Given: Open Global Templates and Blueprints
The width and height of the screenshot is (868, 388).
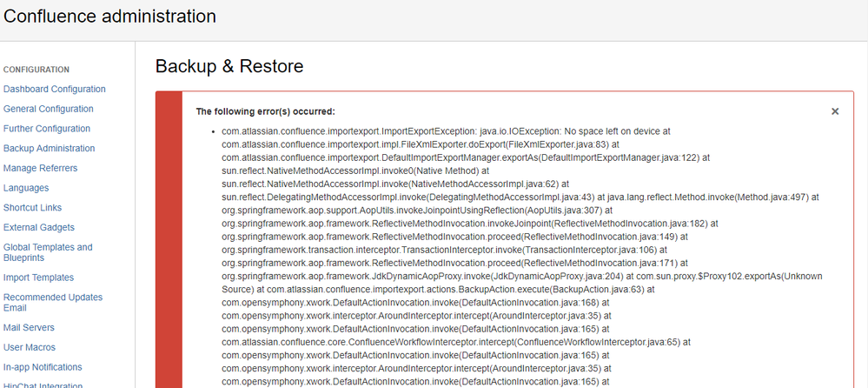Looking at the screenshot, I should pos(48,252).
